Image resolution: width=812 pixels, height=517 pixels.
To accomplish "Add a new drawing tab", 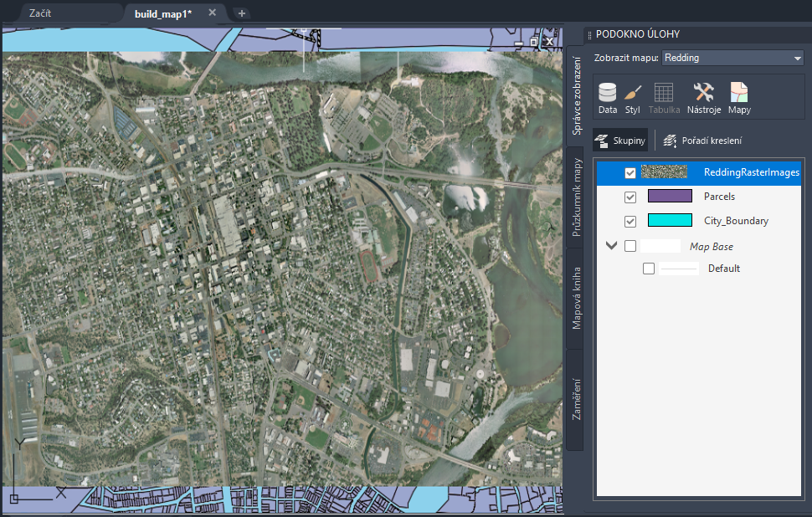I will 241,13.
